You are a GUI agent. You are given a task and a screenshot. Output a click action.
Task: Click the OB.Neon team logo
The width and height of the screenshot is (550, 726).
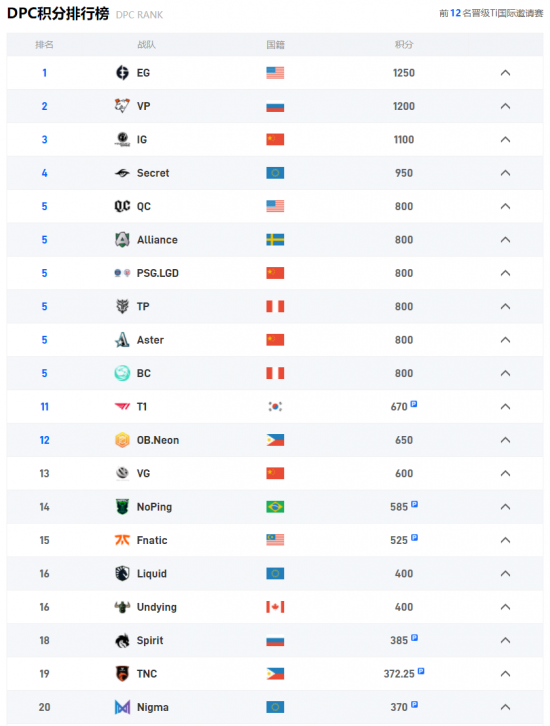pyautogui.click(x=122, y=440)
